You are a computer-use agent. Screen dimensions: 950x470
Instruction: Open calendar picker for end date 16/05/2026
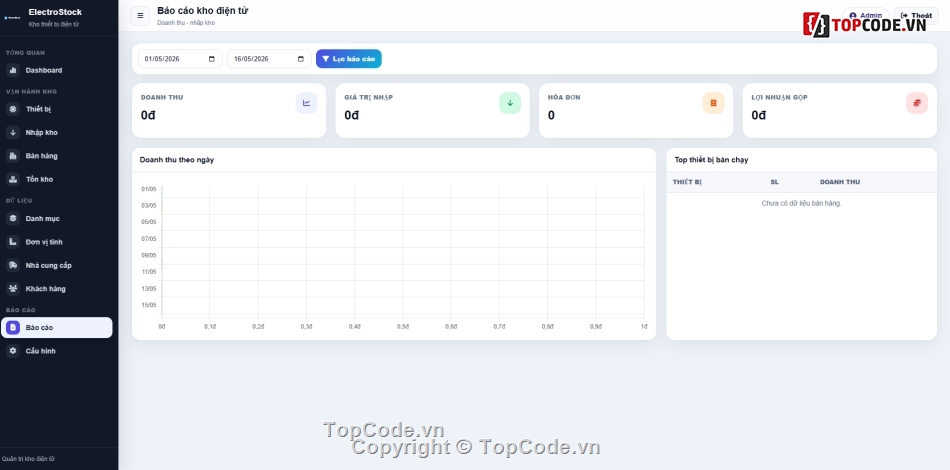(x=301, y=59)
